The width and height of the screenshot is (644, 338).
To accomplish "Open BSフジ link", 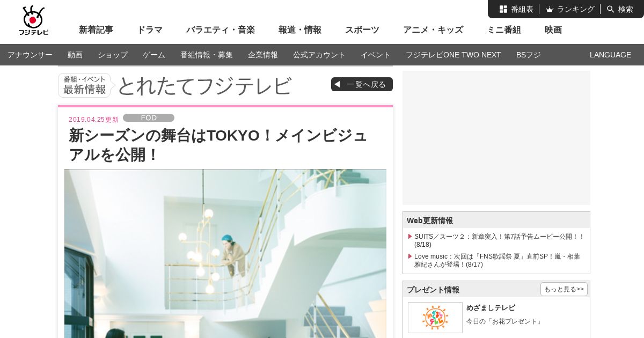I will (x=529, y=55).
